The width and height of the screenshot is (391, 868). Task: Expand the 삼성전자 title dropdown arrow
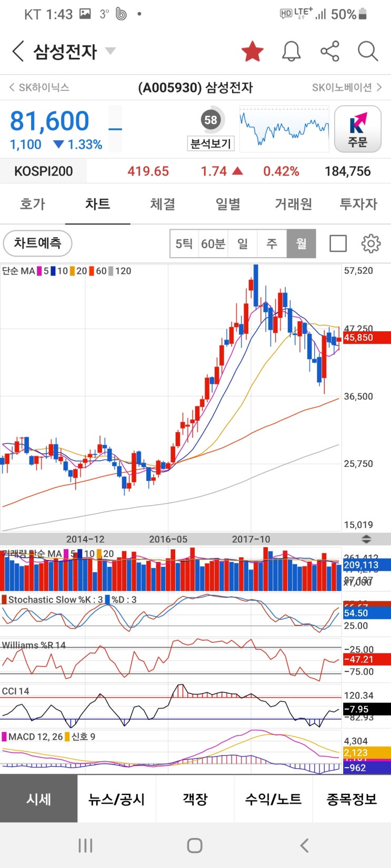pyautogui.click(x=110, y=51)
